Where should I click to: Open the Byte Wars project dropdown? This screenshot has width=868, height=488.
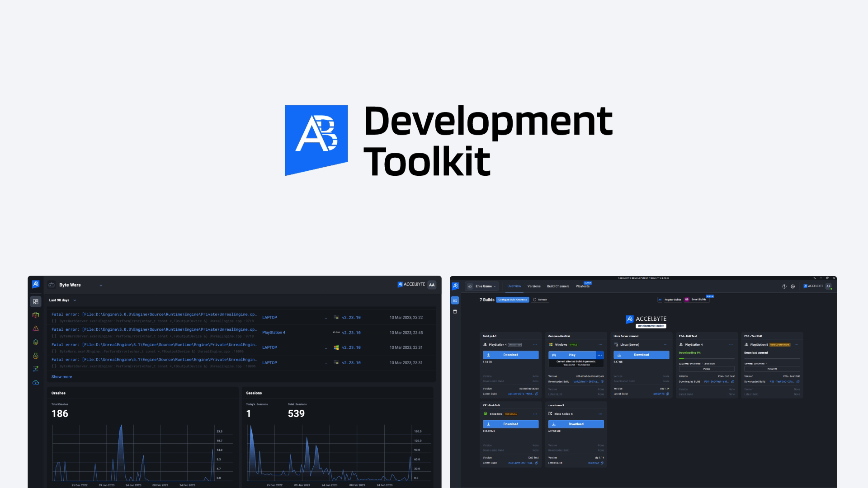[x=101, y=285]
